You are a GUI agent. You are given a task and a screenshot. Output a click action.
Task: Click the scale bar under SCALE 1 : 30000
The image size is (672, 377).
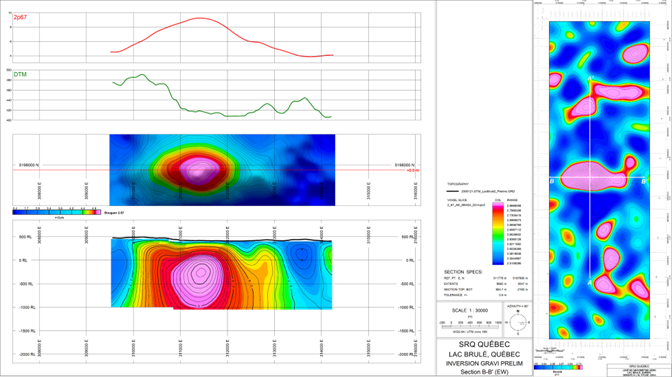point(470,326)
